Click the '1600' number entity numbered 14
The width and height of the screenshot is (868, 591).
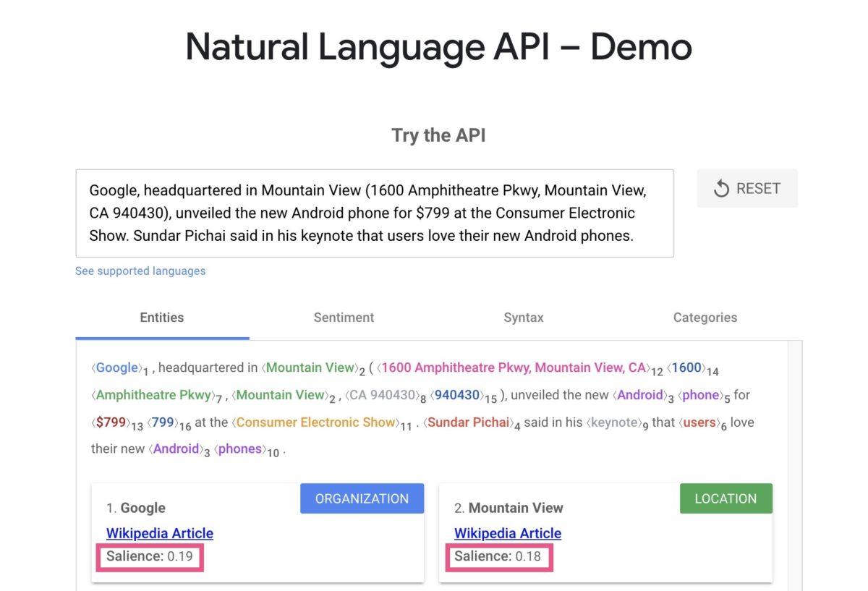686,367
